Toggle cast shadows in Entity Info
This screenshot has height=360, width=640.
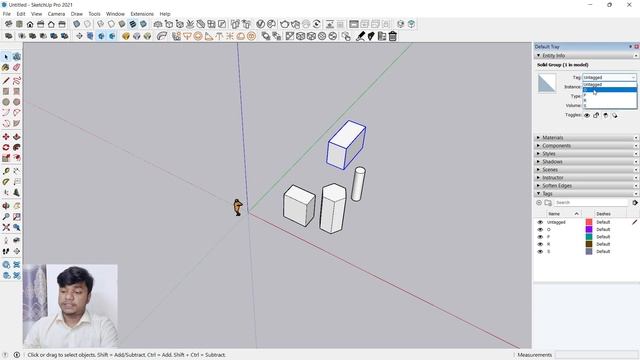[x=615, y=116]
